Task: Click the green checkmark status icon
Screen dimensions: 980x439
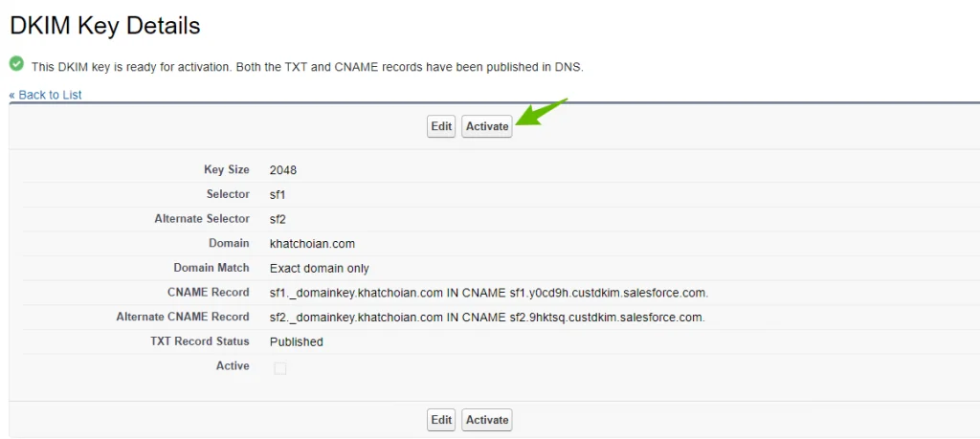Action: pyautogui.click(x=17, y=64)
